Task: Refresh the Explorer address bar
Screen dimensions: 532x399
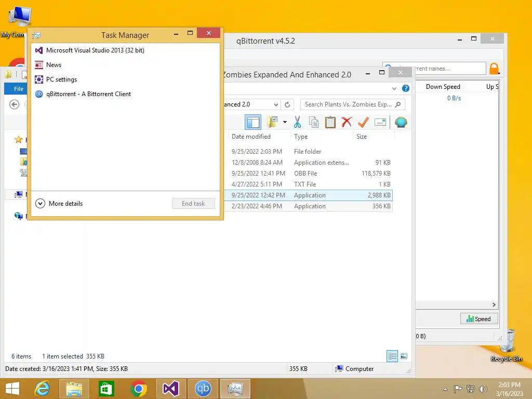Action: click(x=287, y=104)
